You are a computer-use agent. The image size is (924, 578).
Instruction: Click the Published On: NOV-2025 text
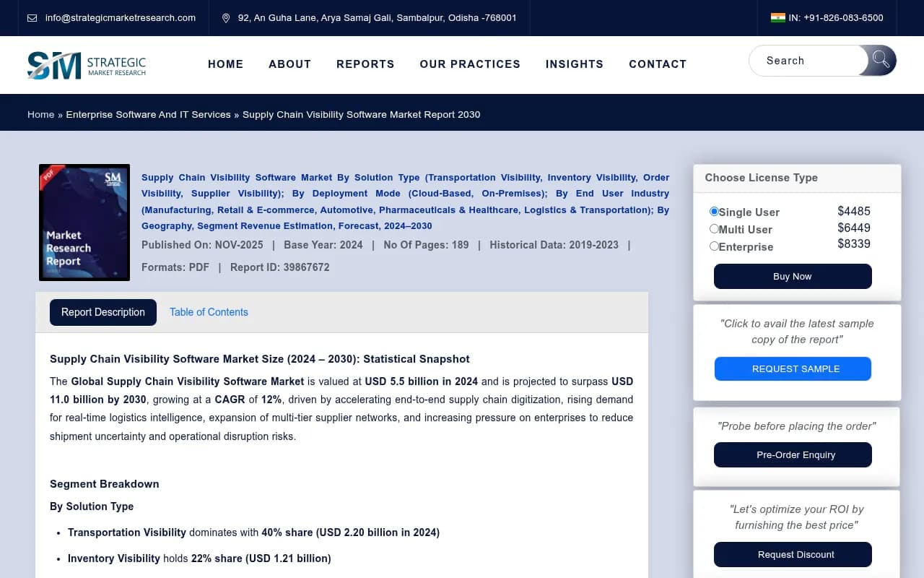click(202, 245)
